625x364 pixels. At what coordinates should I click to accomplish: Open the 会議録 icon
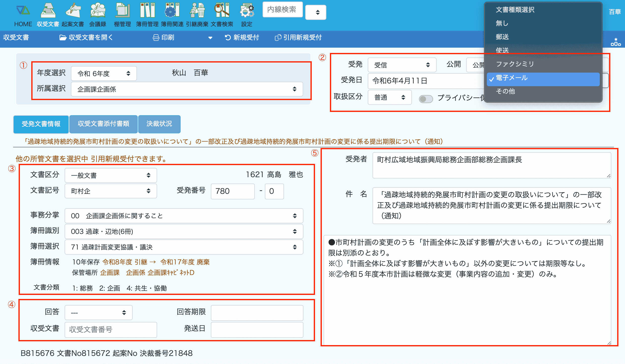point(98,11)
